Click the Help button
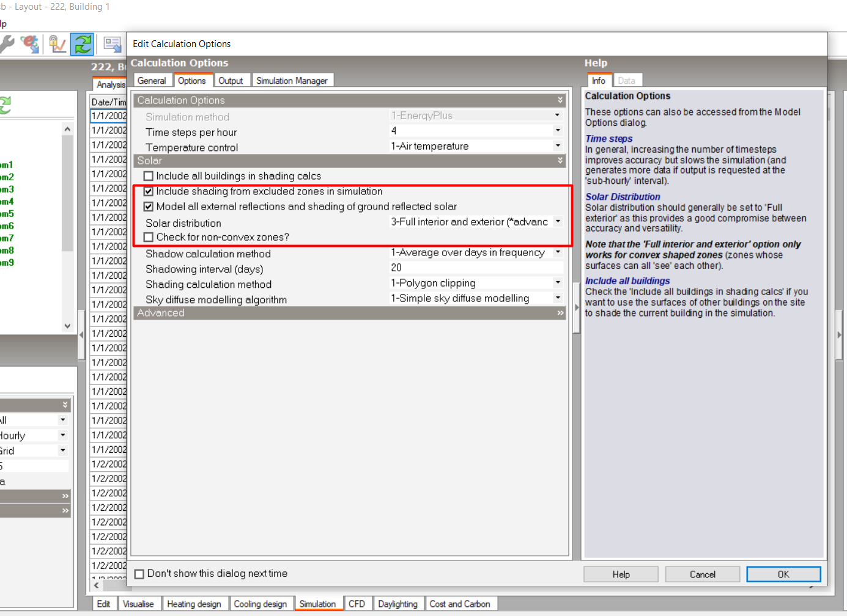The height and width of the screenshot is (616, 847). pos(621,574)
